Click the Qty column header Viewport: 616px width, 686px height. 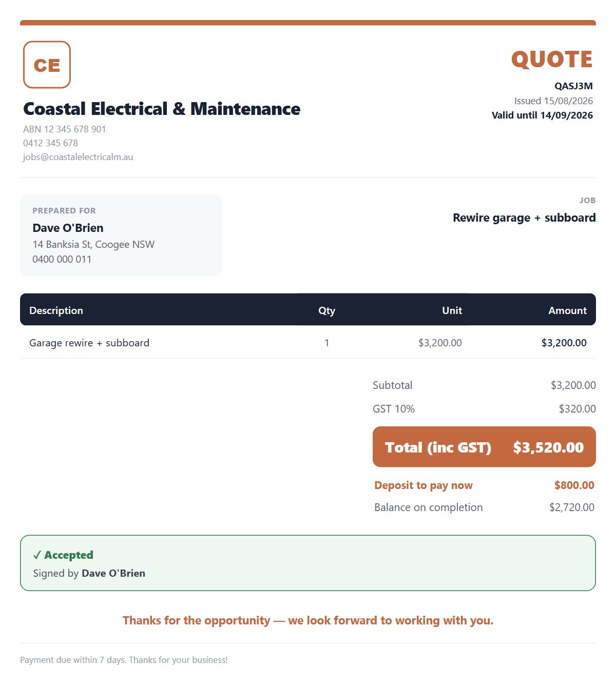(x=326, y=310)
